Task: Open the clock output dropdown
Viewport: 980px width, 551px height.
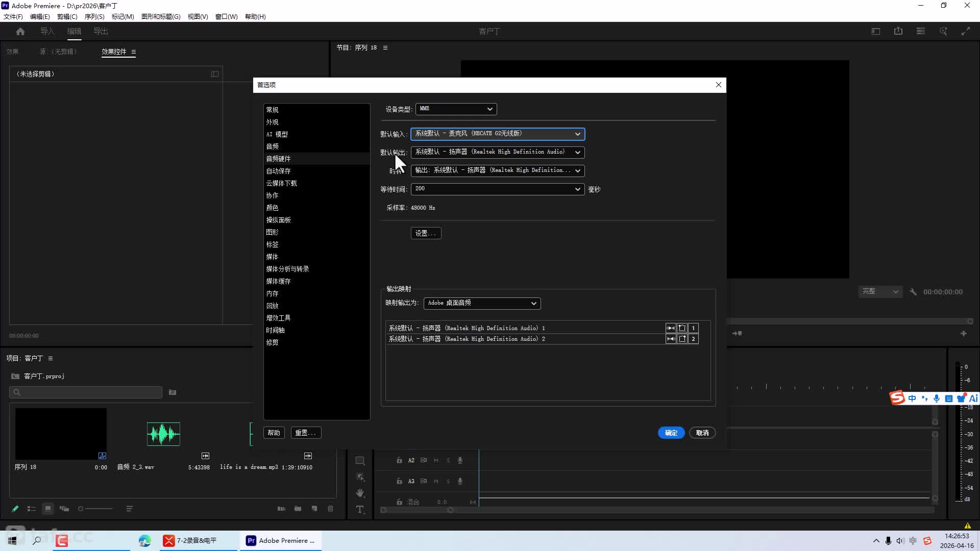Action: coord(498,170)
